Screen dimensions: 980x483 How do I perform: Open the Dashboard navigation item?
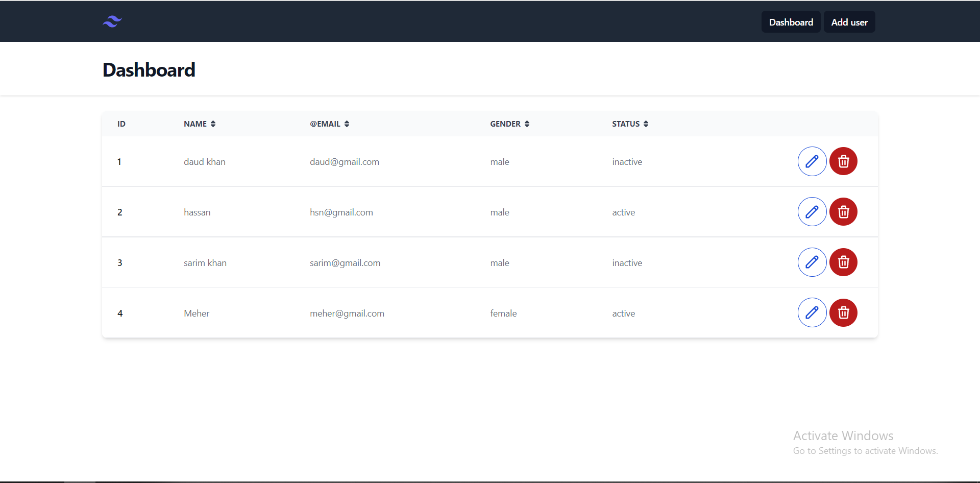(x=791, y=22)
